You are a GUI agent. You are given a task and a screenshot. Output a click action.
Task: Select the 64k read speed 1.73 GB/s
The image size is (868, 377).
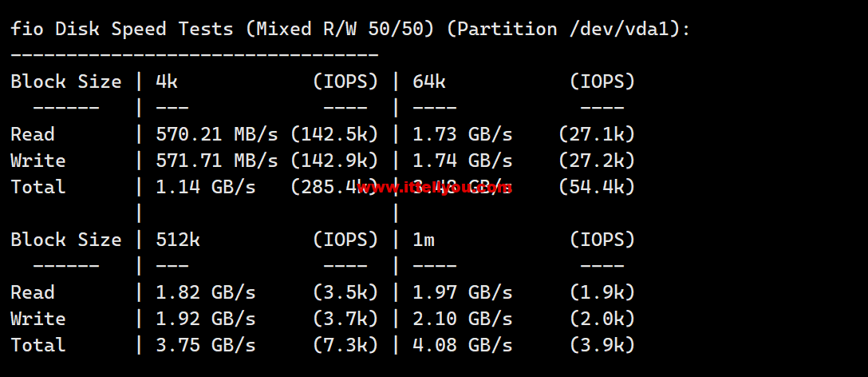click(462, 134)
